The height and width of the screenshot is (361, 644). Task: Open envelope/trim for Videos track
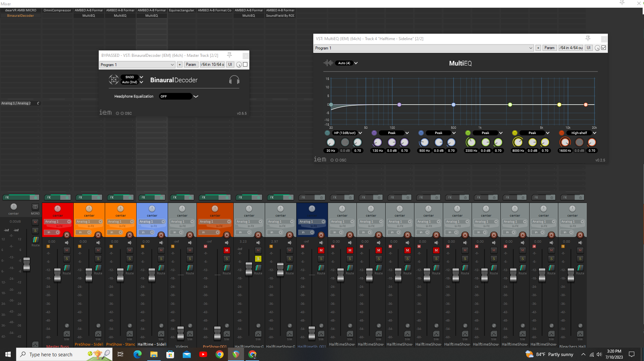(190, 334)
